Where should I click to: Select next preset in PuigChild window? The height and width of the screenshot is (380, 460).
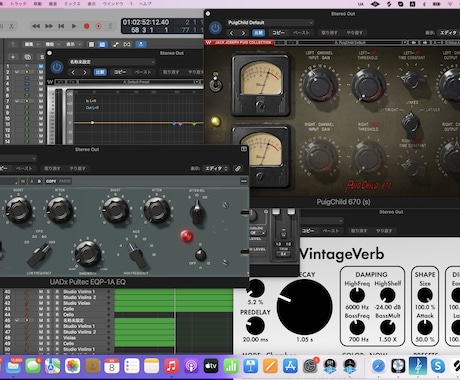point(243,33)
